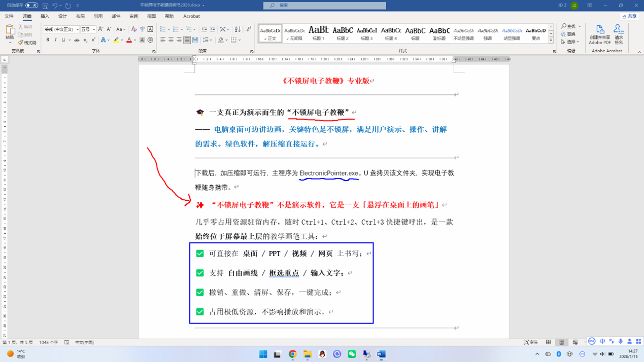Click the italic formatting icon
Screen dimensions: 644x362
pos(55,40)
